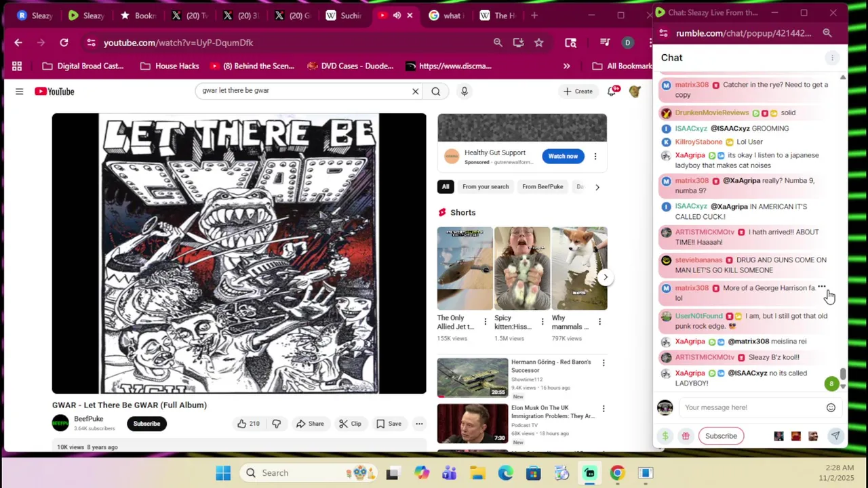Switch to the 'what i' Google tab
Screen dimensions: 868x488
coord(446,16)
